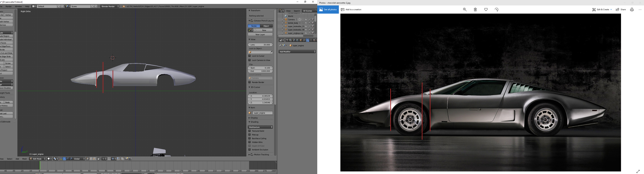This screenshot has height=174, width=644.
Task: Hide bolide_body using its eye icon
Action: coord(306,23)
